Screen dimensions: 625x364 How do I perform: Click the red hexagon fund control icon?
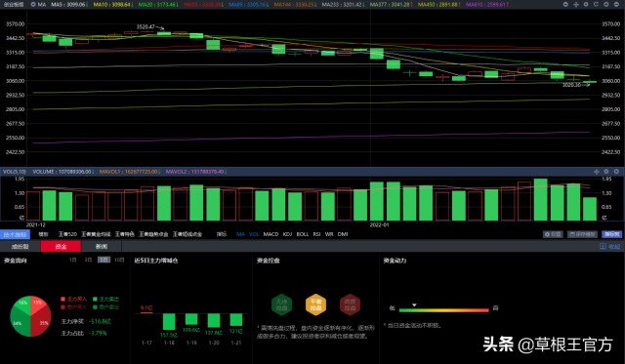pyautogui.click(x=350, y=304)
